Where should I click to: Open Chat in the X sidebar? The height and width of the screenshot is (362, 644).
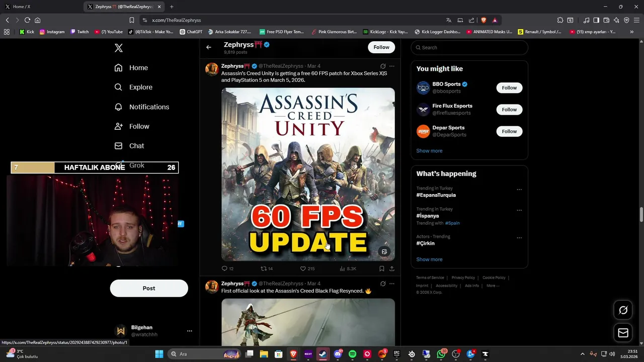129,146
